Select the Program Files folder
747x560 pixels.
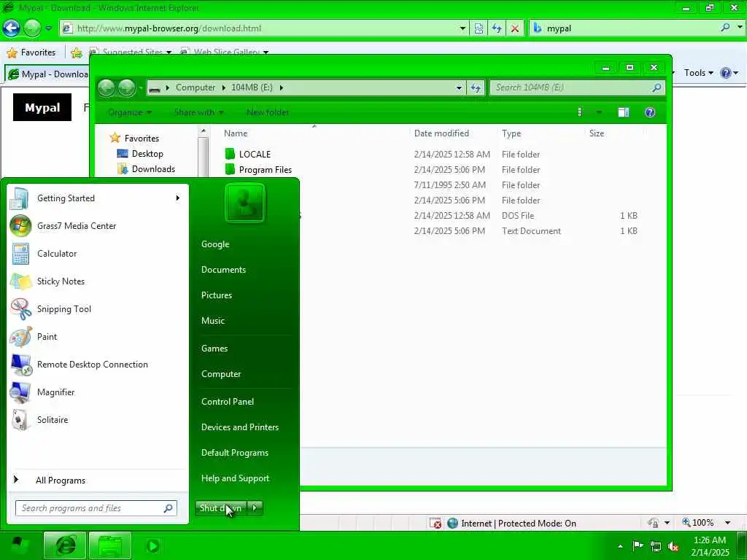pyautogui.click(x=265, y=169)
